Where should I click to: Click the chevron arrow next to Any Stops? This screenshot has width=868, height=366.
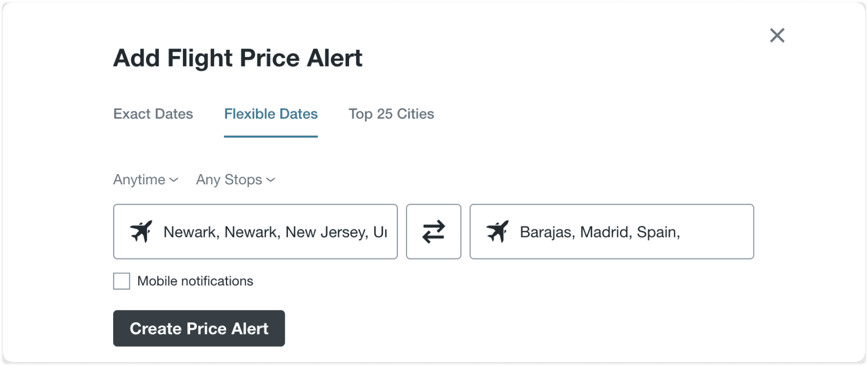[x=270, y=180]
